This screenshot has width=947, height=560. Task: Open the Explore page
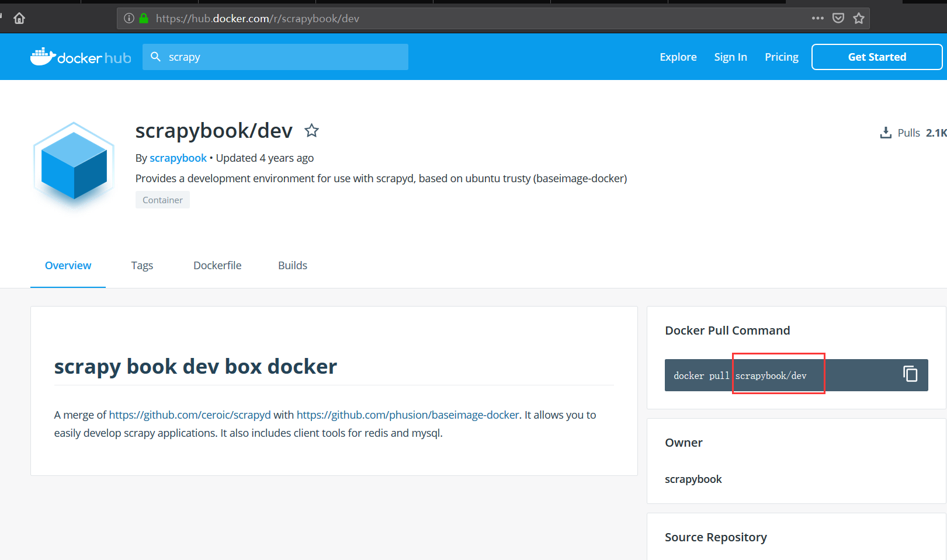tap(678, 57)
